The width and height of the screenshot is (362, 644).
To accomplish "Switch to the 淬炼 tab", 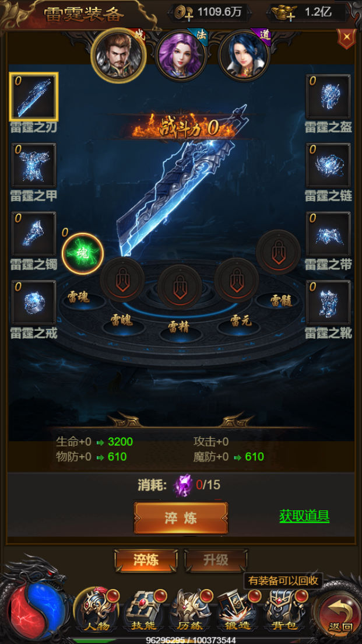I will (x=146, y=560).
